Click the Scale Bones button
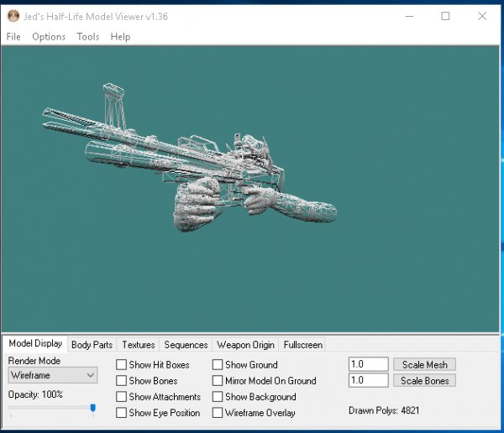504x433 pixels. pos(424,381)
